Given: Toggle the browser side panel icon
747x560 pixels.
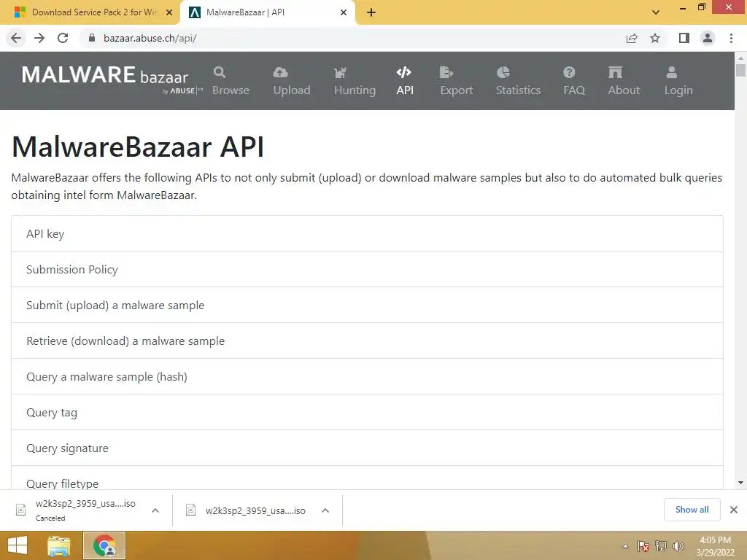Looking at the screenshot, I should tap(684, 38).
